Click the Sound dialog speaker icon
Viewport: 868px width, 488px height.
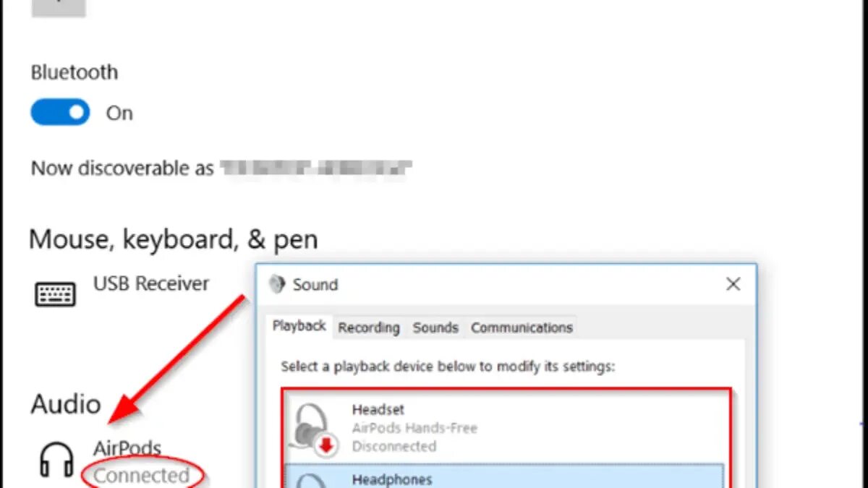[x=277, y=284]
